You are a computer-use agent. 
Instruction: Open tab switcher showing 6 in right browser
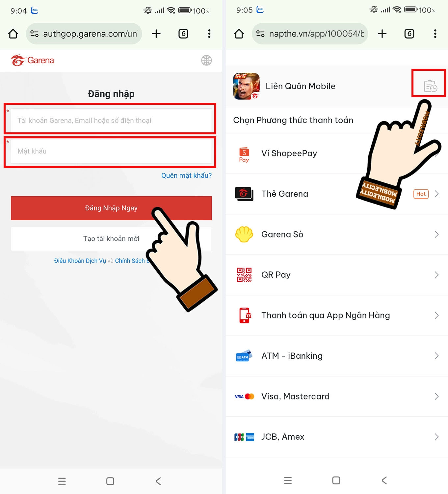pos(409,34)
